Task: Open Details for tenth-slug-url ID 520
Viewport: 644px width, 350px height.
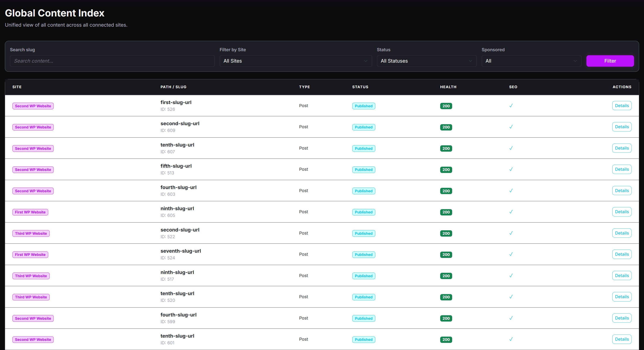Action: tap(621, 297)
